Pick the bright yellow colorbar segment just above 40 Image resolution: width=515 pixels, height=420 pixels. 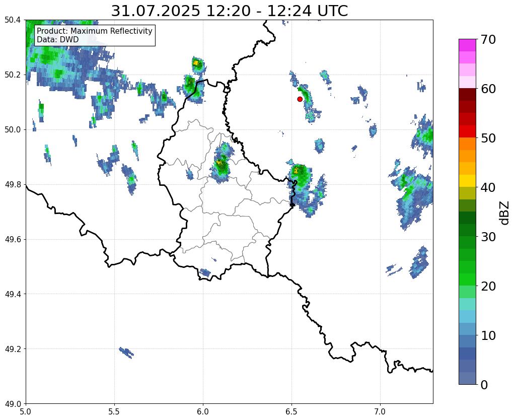(x=467, y=181)
